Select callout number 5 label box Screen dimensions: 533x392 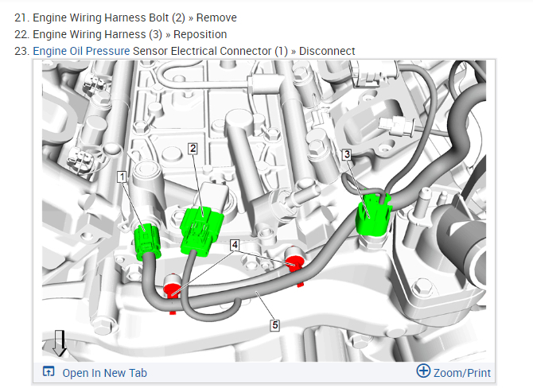(274, 324)
